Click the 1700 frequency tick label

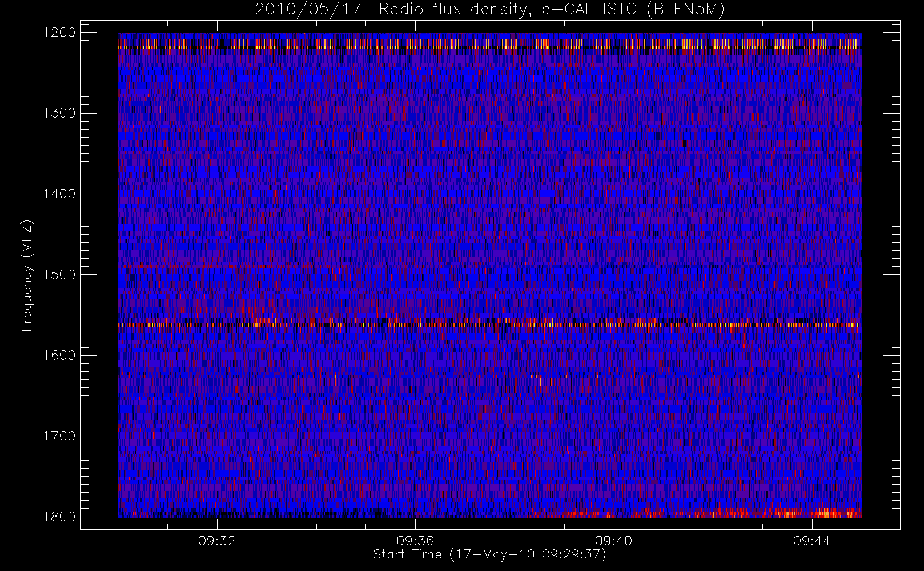59,436
